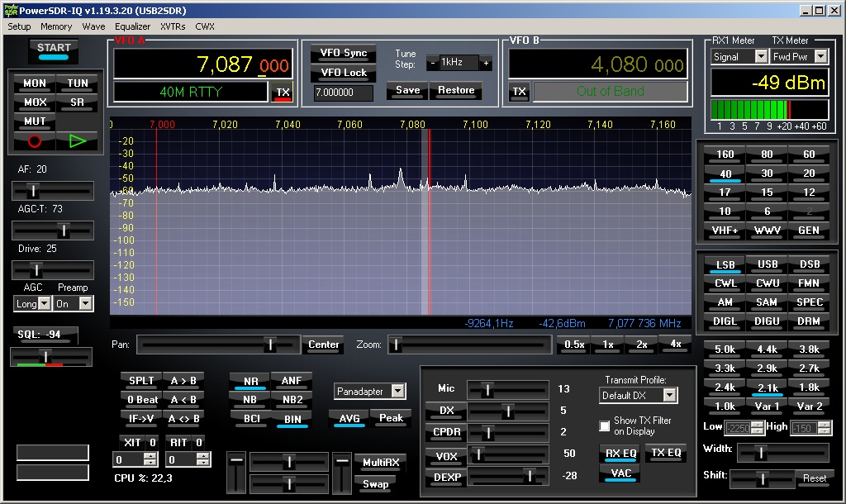Image resolution: width=846 pixels, height=504 pixels.
Task: Click the Swap button
Action: (x=376, y=484)
